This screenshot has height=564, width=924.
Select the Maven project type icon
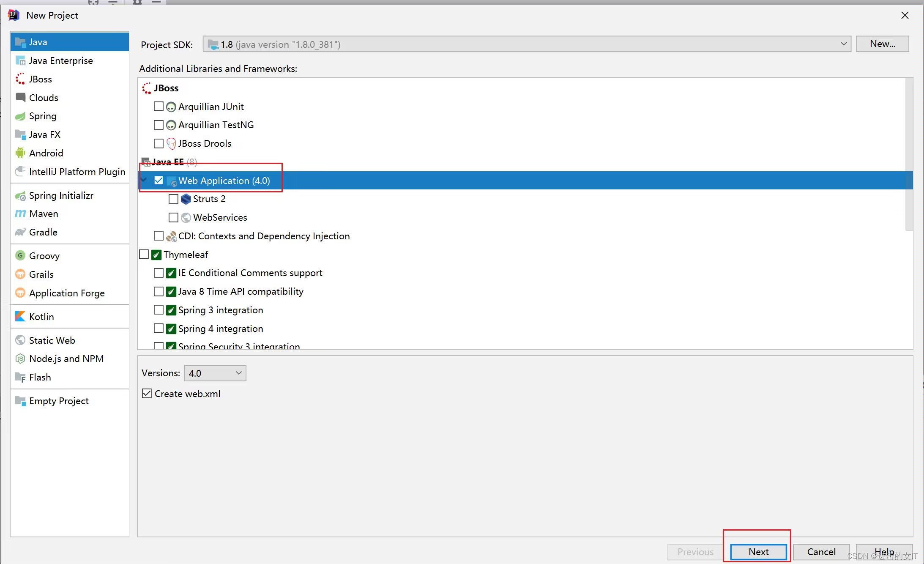coord(20,214)
